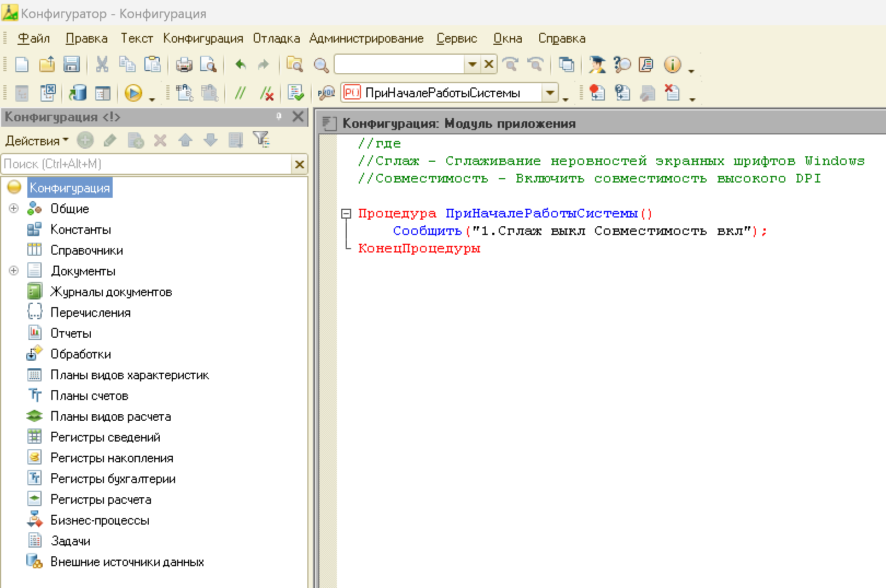The height and width of the screenshot is (588, 886).
Task: Open the Отладка menu
Action: (x=276, y=38)
